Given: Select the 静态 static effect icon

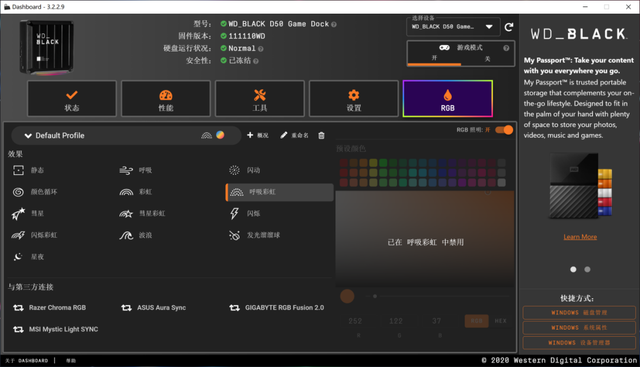Looking at the screenshot, I should (18, 170).
